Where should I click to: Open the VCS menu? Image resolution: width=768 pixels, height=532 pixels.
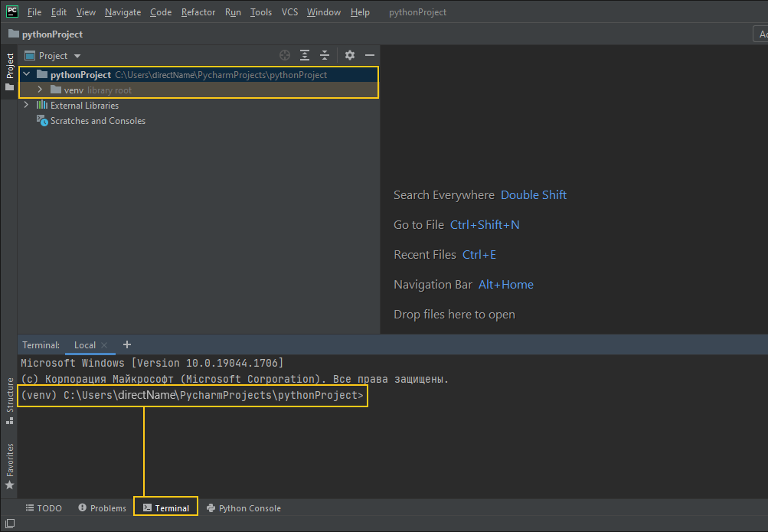(x=289, y=12)
